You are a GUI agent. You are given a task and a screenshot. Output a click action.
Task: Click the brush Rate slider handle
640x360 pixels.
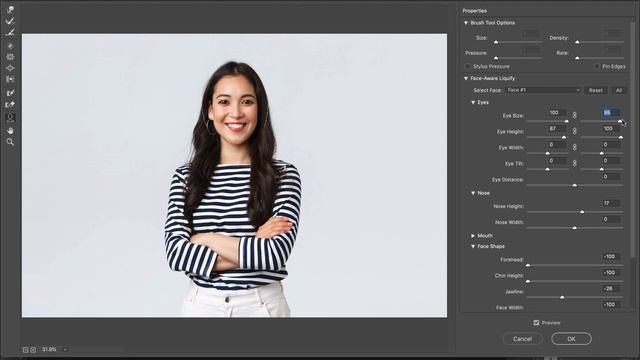click(577, 58)
